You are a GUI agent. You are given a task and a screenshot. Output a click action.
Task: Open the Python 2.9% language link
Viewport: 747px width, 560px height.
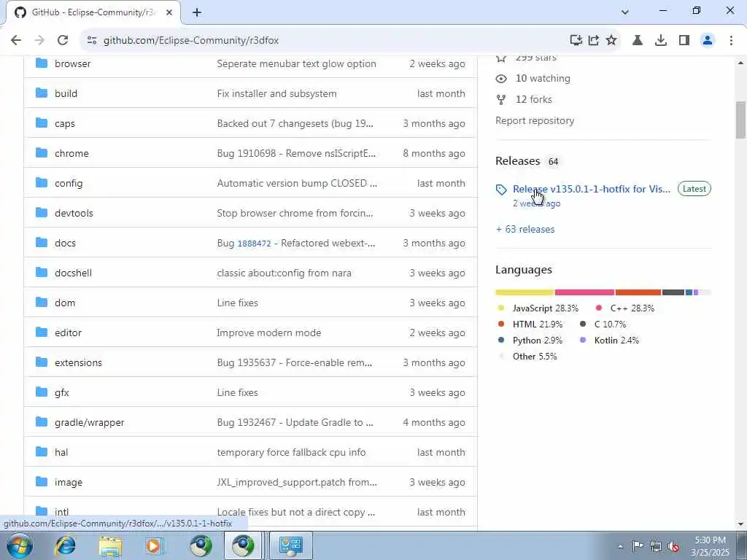(538, 341)
